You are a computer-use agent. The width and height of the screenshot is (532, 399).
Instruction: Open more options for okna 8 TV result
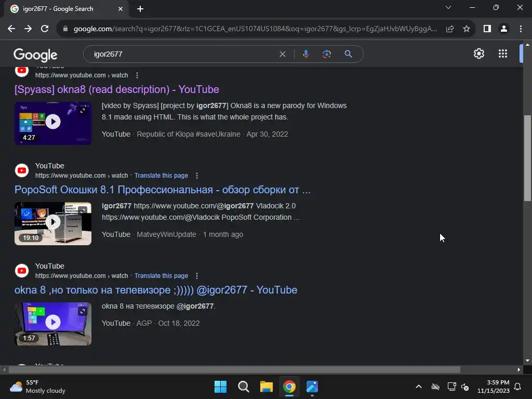[197, 276]
